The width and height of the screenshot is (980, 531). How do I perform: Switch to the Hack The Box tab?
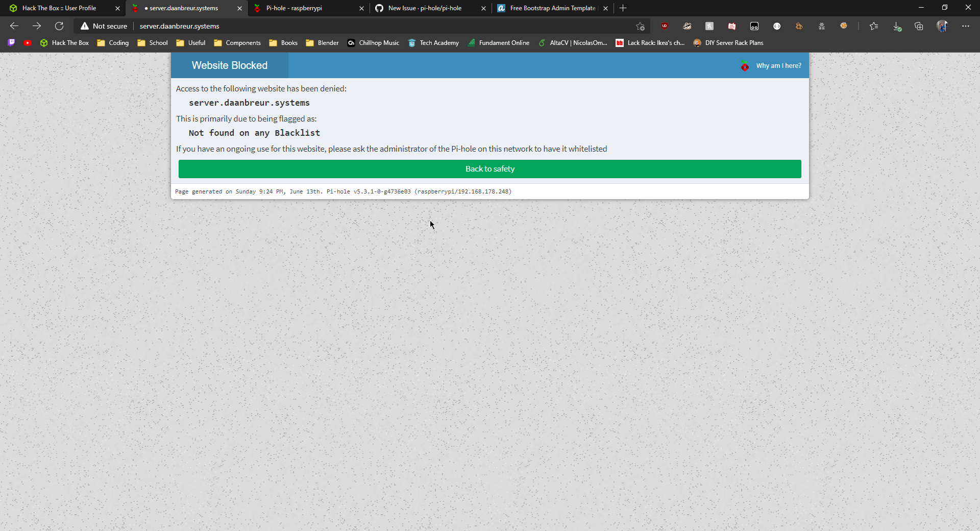pyautogui.click(x=59, y=8)
